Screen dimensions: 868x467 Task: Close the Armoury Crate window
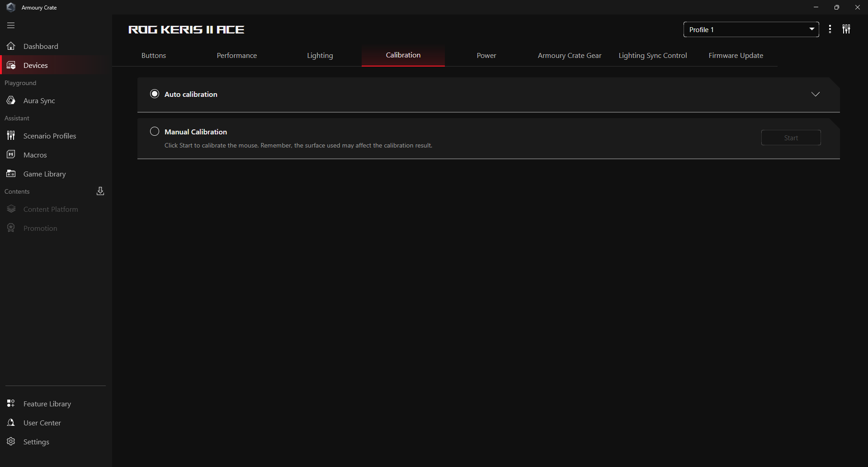tap(858, 7)
